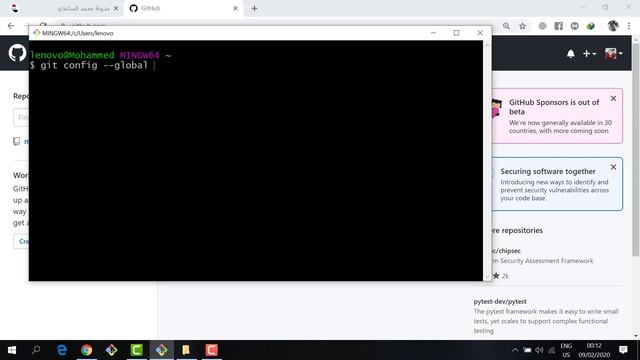Launch Edge from the taskbar

coord(62,350)
